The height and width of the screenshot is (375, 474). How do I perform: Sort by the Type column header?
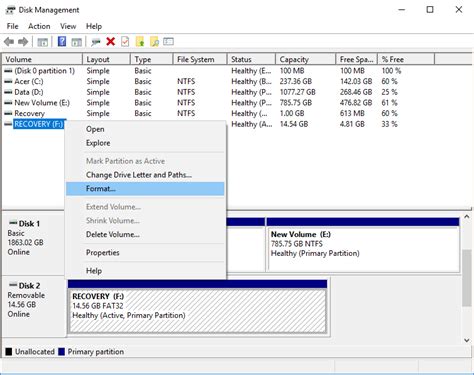[x=152, y=59]
